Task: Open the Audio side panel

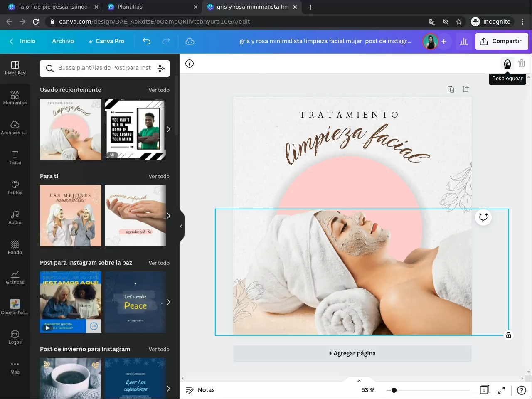Action: tap(15, 217)
